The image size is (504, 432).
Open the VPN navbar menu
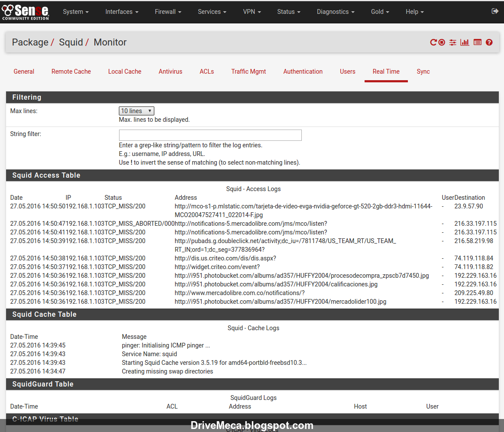(x=252, y=12)
